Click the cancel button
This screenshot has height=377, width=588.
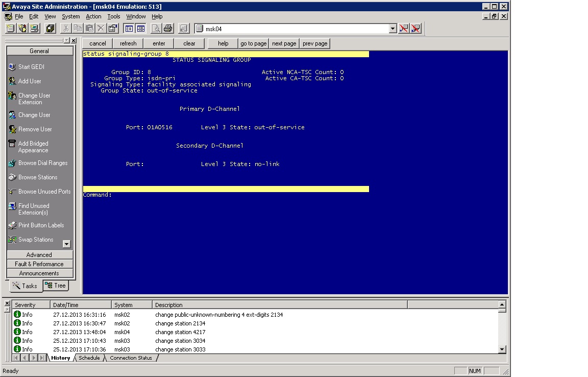(97, 43)
